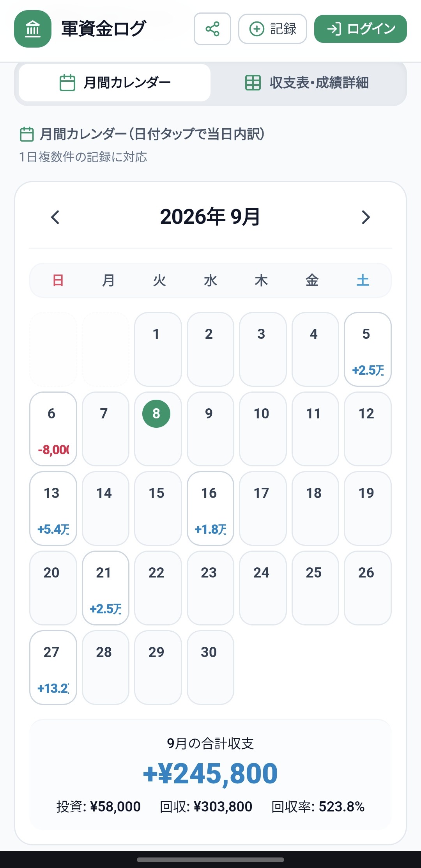Click the +¥245,800 monthly total

[x=210, y=774]
